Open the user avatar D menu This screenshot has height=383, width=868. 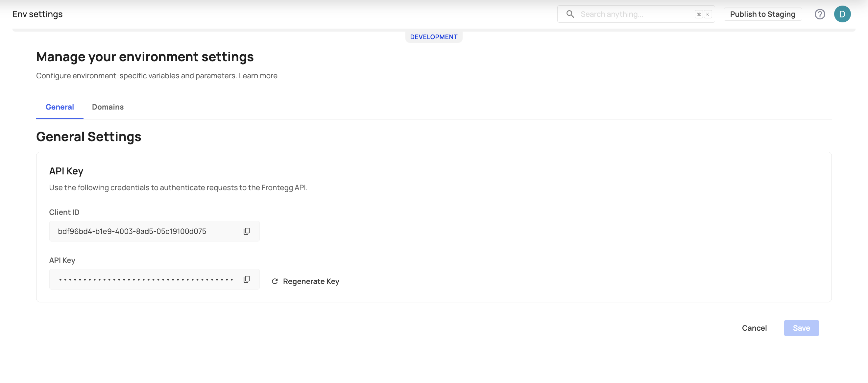842,14
